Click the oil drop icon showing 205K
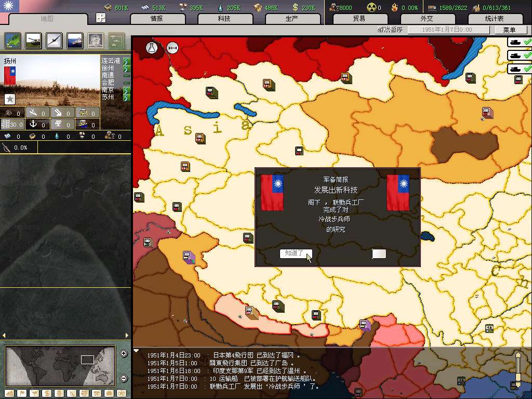 [x=220, y=7]
